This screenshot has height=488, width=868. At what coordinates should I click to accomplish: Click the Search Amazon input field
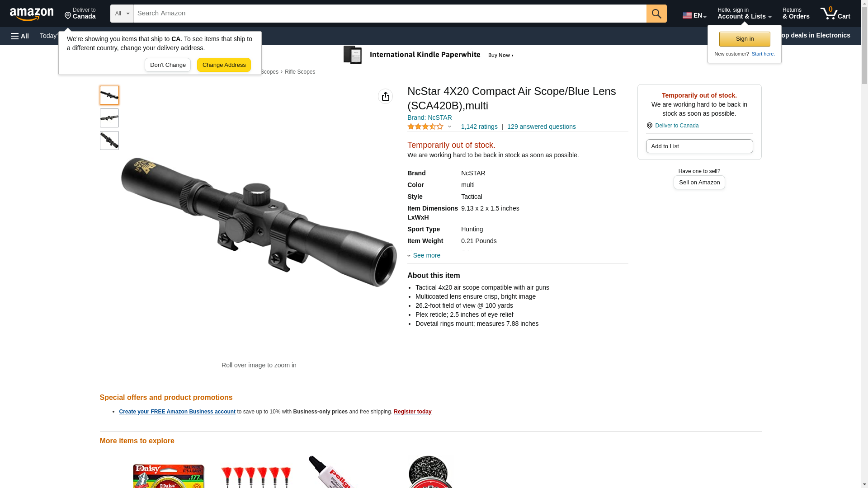pos(390,14)
